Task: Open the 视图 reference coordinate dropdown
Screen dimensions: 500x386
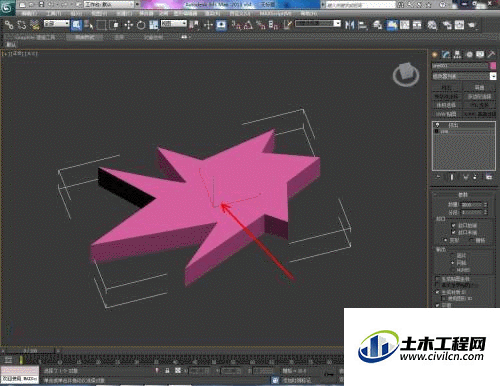Action: (x=174, y=24)
